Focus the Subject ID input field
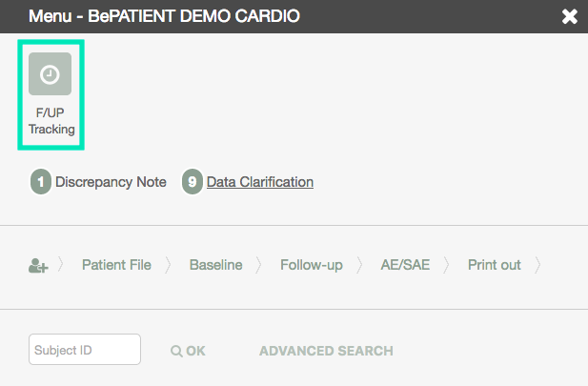This screenshot has width=588, height=386. [85, 349]
